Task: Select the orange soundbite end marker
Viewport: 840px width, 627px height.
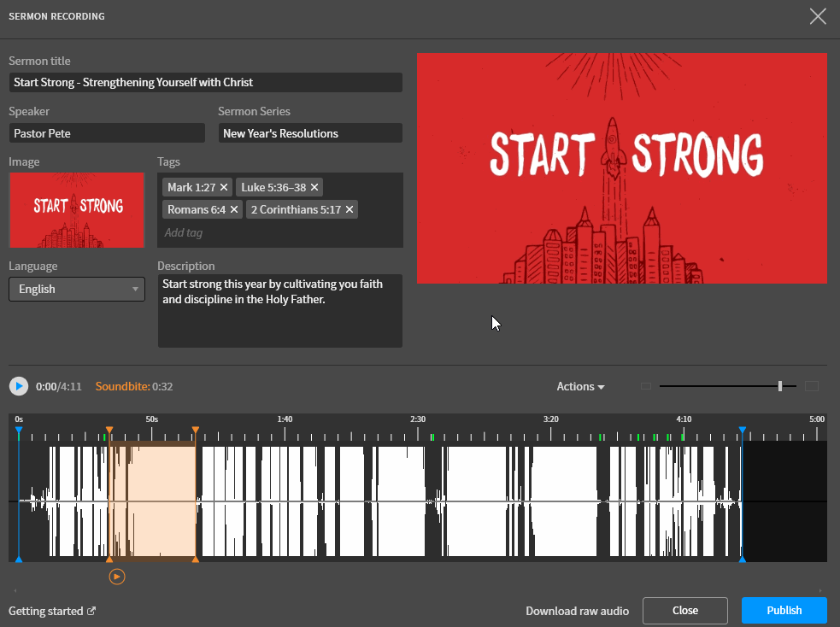Action: point(196,430)
